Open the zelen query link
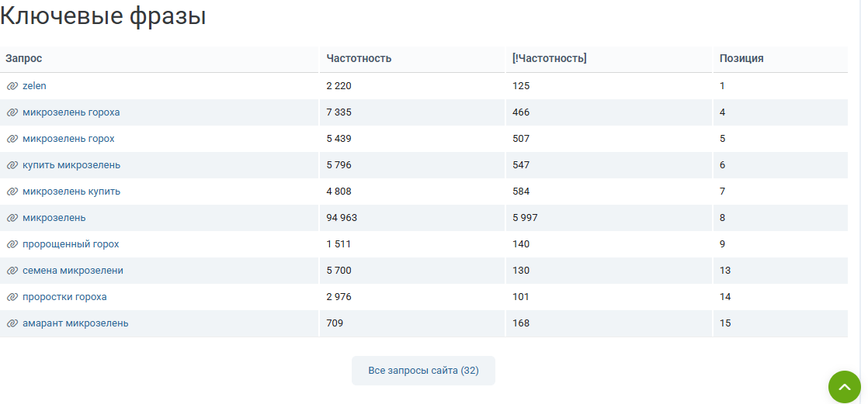 (x=34, y=85)
